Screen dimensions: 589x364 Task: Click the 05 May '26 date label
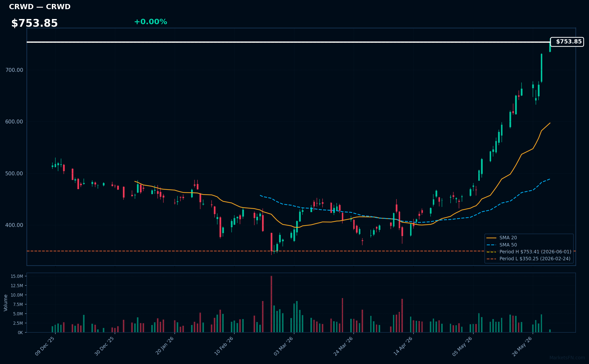[x=462, y=346]
